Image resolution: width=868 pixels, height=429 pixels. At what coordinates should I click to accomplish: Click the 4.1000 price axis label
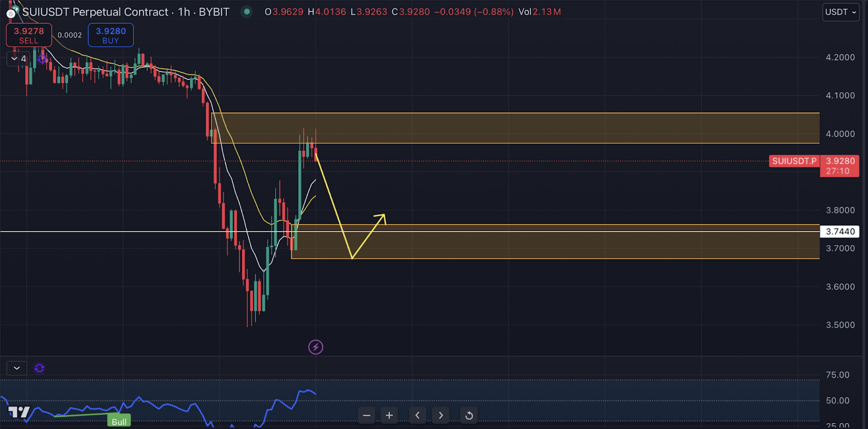coord(840,95)
